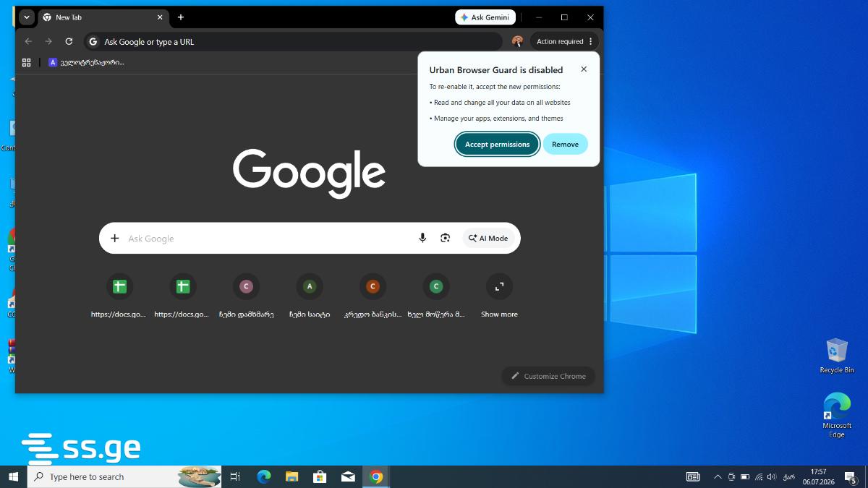This screenshot has height=488, width=868.
Task: Click Customize Chrome
Action: [x=548, y=376]
